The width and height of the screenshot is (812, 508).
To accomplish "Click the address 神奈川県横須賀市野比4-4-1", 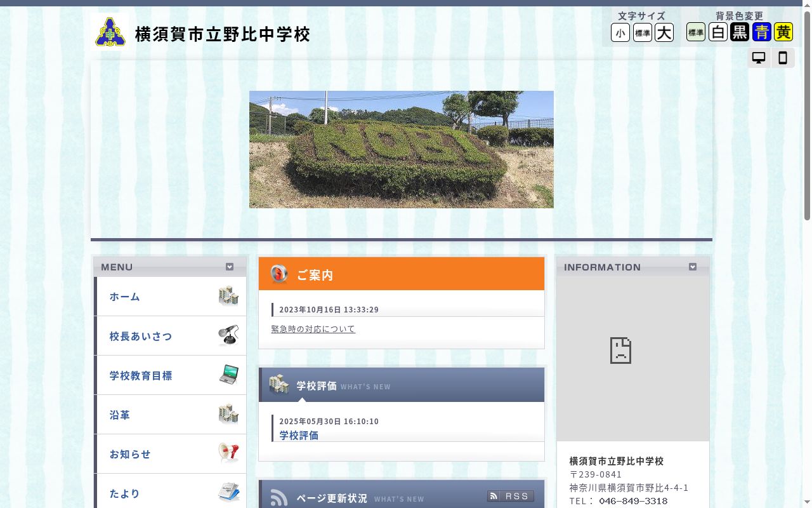I will [x=629, y=488].
